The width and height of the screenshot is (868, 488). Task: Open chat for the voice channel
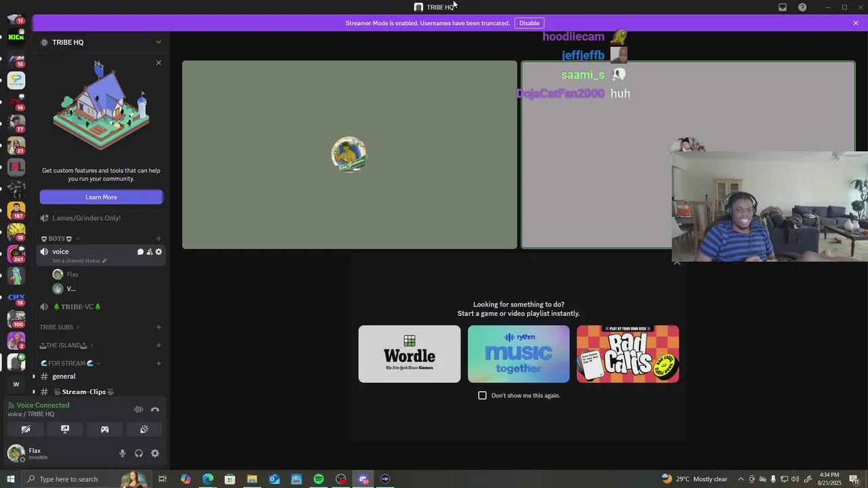pos(140,251)
